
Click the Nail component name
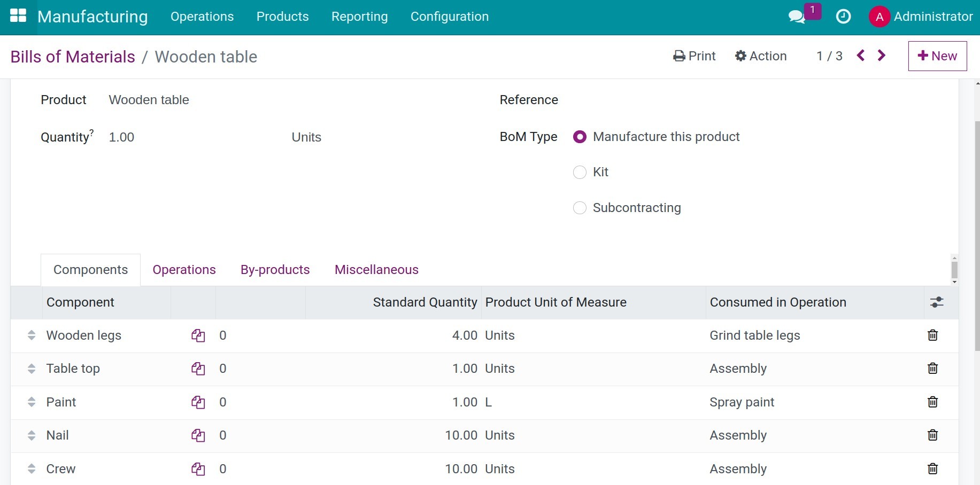click(58, 435)
